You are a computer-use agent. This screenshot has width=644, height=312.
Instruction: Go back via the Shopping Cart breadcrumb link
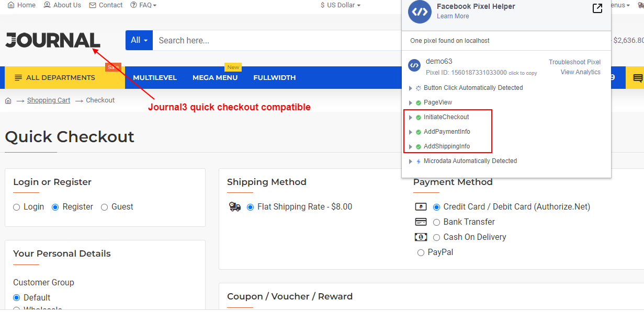tap(48, 100)
